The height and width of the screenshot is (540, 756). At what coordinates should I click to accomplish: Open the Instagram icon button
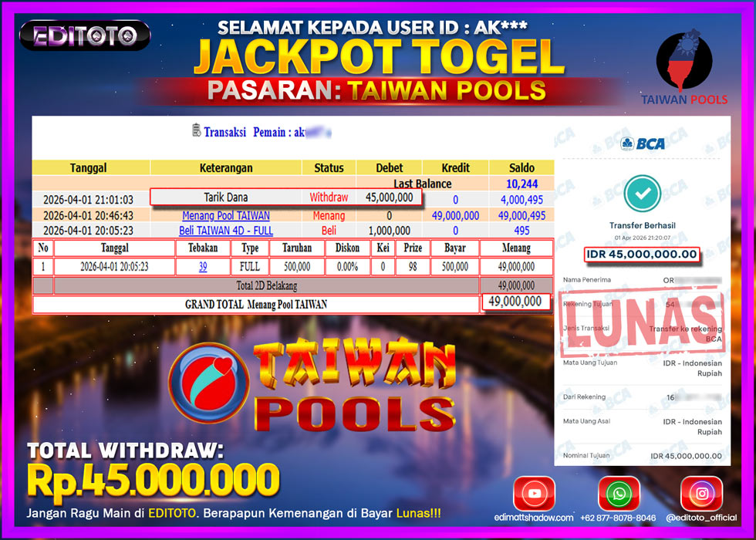701,494
